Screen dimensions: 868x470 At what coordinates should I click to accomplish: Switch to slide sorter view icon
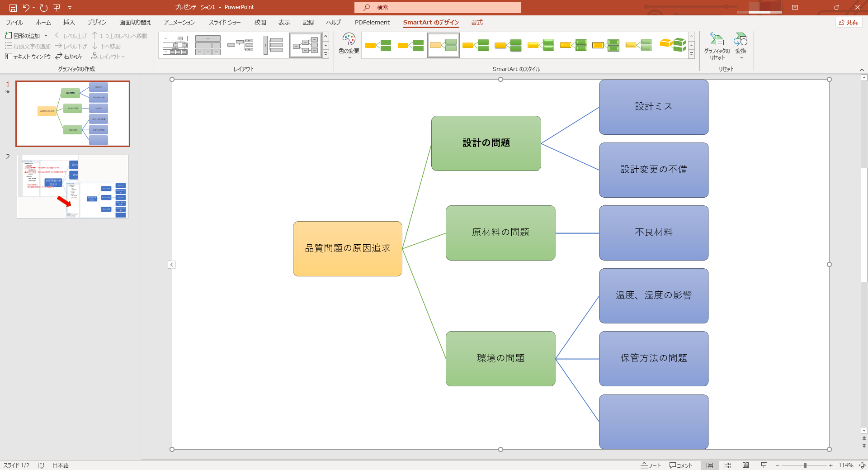tap(728, 465)
